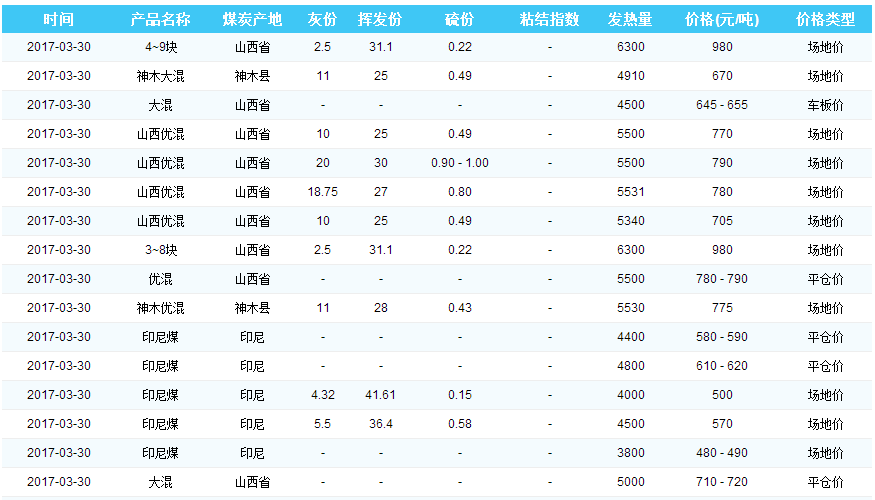The height and width of the screenshot is (500, 875).
Task: Click the sulfur value 0.90 - 1.00
Action: point(460,163)
